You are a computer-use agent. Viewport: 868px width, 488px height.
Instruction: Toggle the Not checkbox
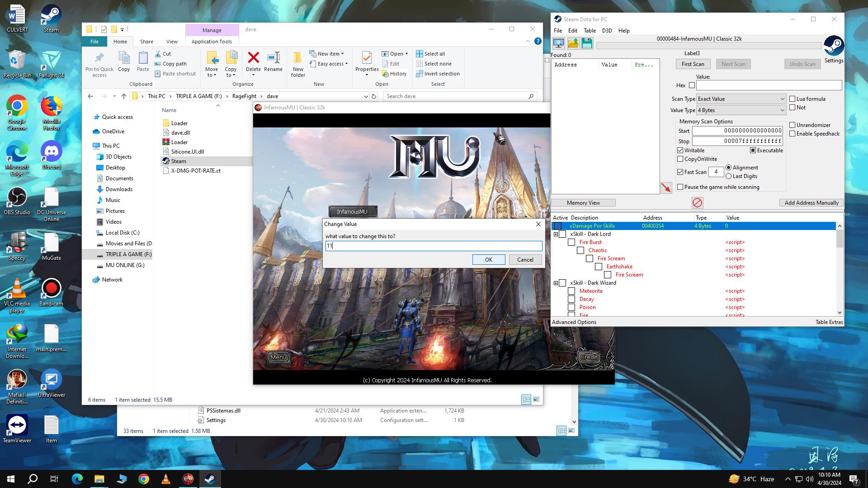792,108
